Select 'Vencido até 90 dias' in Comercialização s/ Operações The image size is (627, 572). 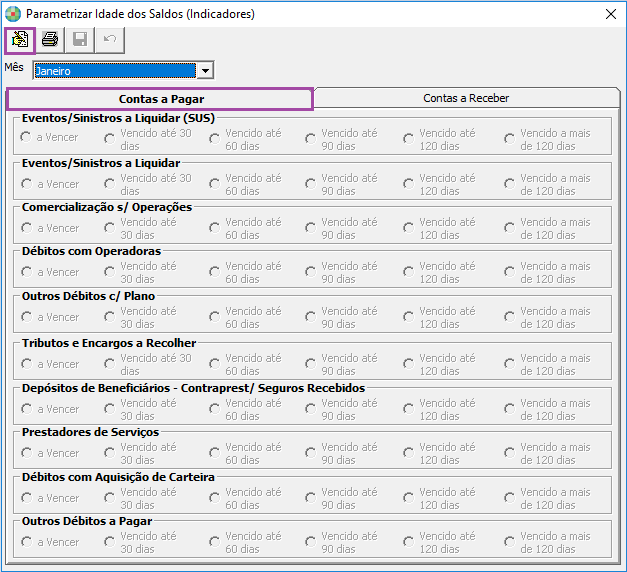(310, 229)
